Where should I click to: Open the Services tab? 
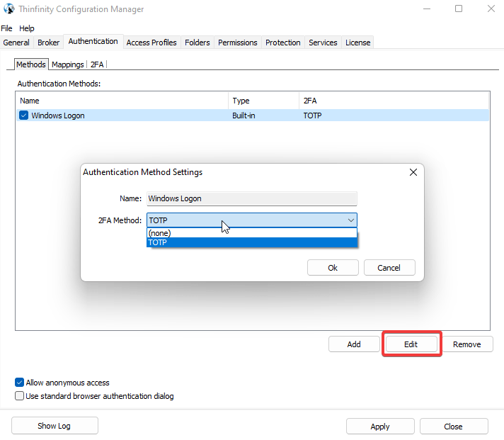(323, 43)
